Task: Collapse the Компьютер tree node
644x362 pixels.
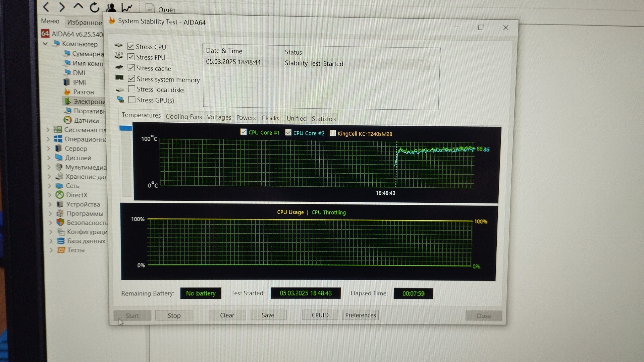Action: [x=45, y=44]
